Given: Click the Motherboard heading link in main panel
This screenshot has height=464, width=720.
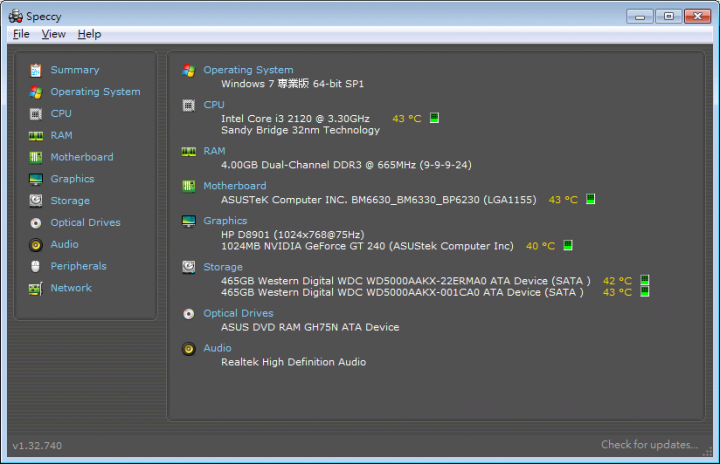Looking at the screenshot, I should tap(235, 186).
